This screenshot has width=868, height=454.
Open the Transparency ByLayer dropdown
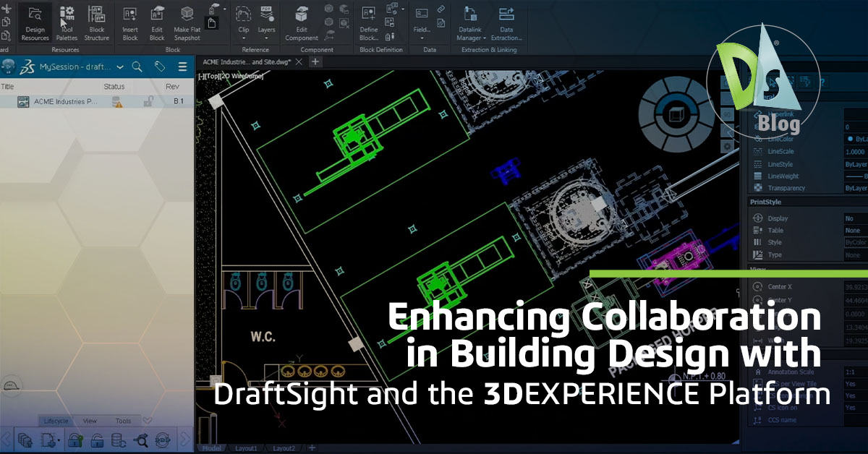pos(856,188)
